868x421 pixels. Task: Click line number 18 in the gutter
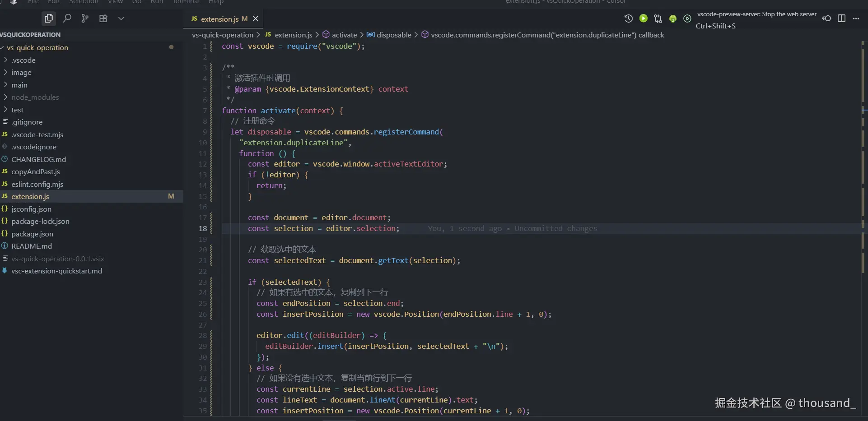203,229
